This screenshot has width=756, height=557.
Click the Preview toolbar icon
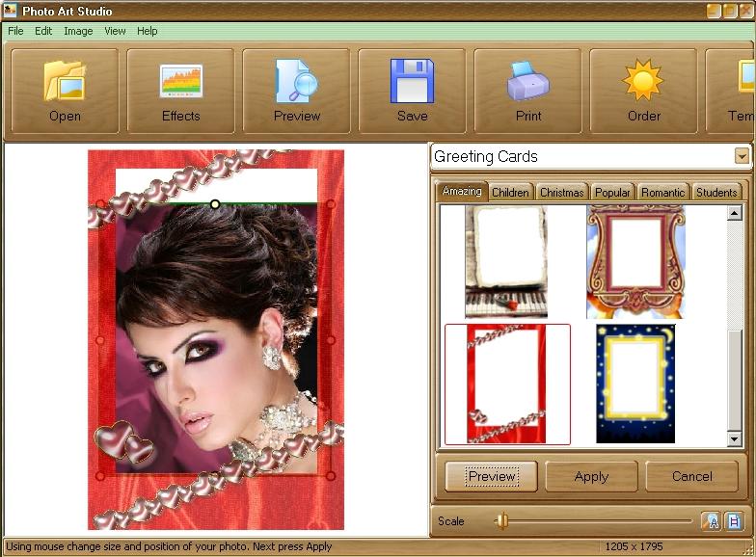click(x=297, y=91)
